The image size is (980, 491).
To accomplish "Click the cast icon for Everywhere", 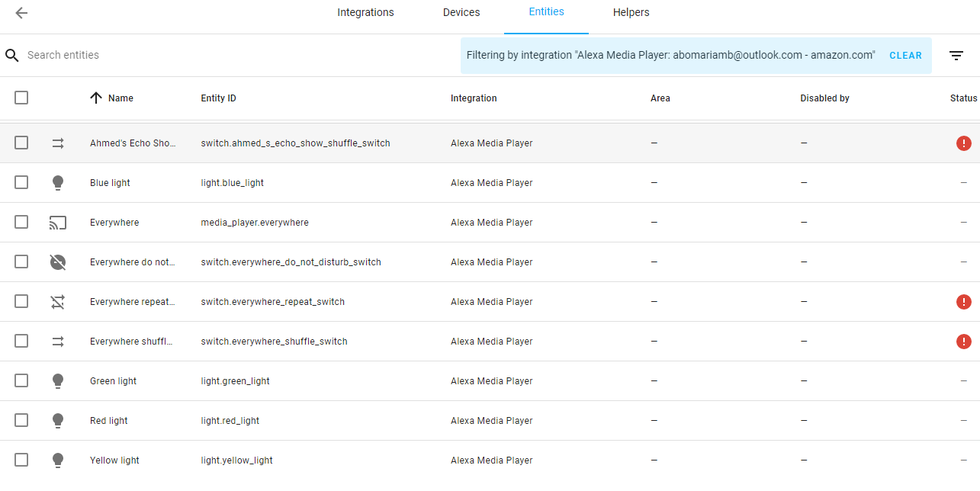I will click(58, 223).
